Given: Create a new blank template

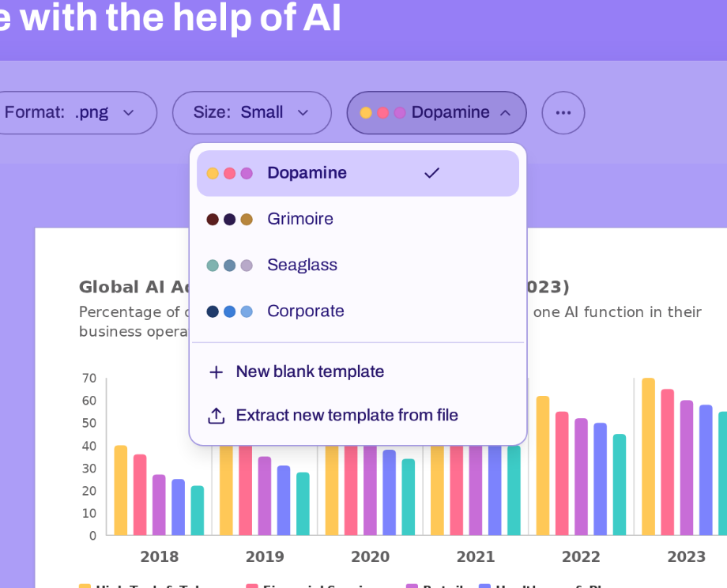Looking at the screenshot, I should coord(357,372).
